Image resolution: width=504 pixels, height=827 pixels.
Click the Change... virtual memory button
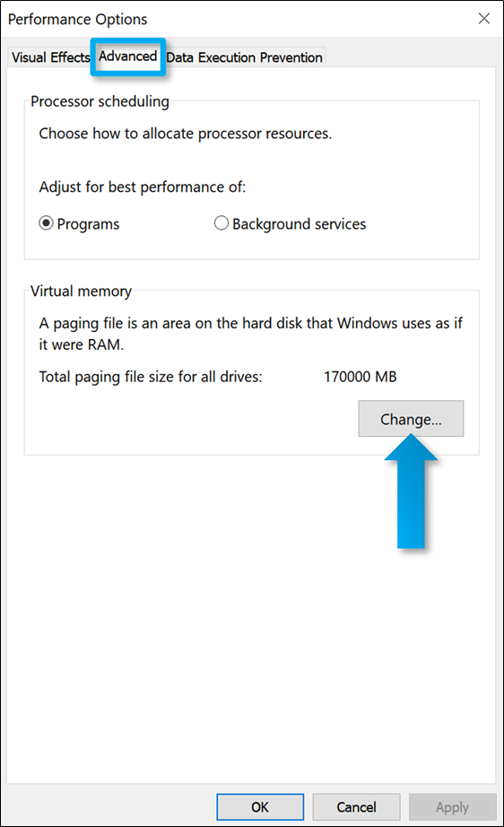[412, 419]
